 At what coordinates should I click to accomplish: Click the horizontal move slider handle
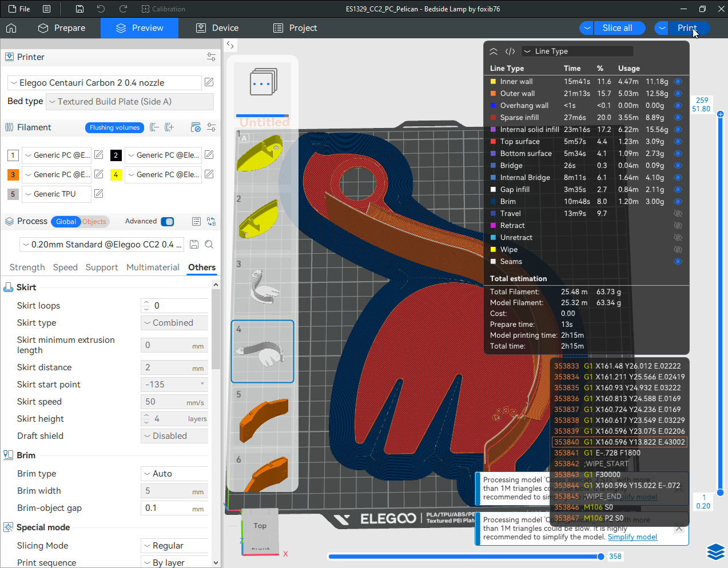click(600, 557)
